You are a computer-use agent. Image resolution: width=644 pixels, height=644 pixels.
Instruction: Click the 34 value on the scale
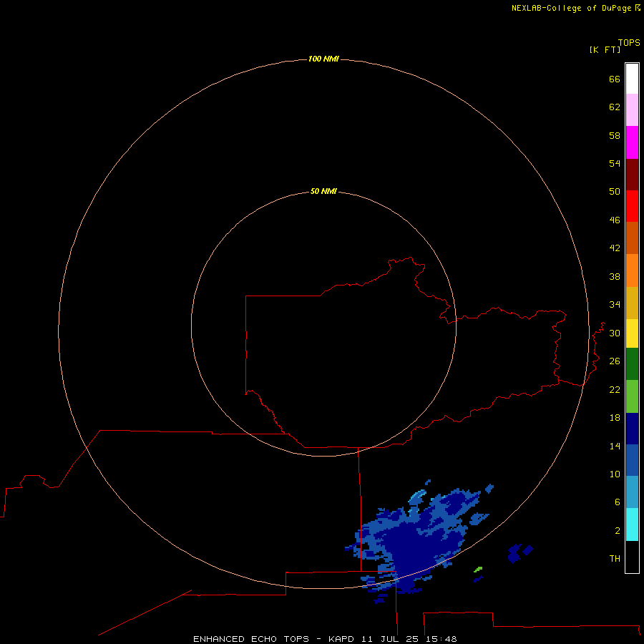(615, 305)
